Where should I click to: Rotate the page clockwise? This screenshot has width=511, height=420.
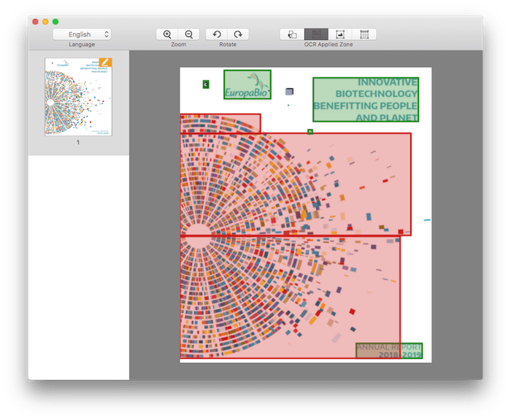[238, 34]
